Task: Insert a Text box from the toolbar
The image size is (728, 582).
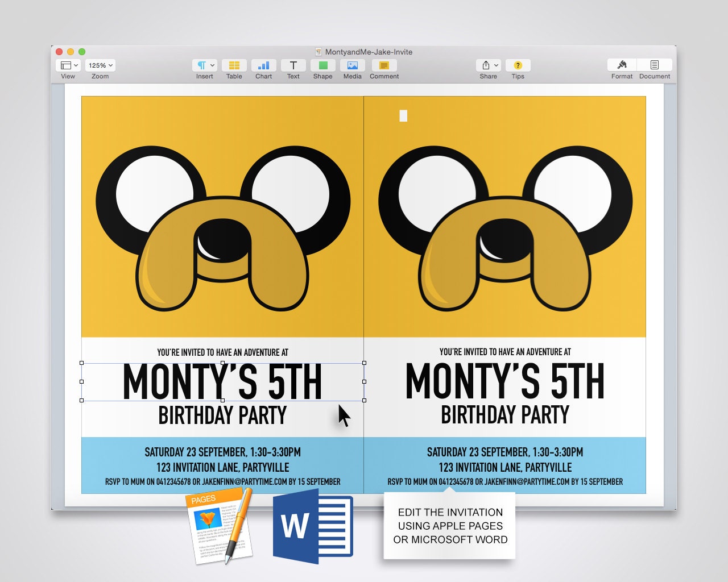Action: (293, 65)
